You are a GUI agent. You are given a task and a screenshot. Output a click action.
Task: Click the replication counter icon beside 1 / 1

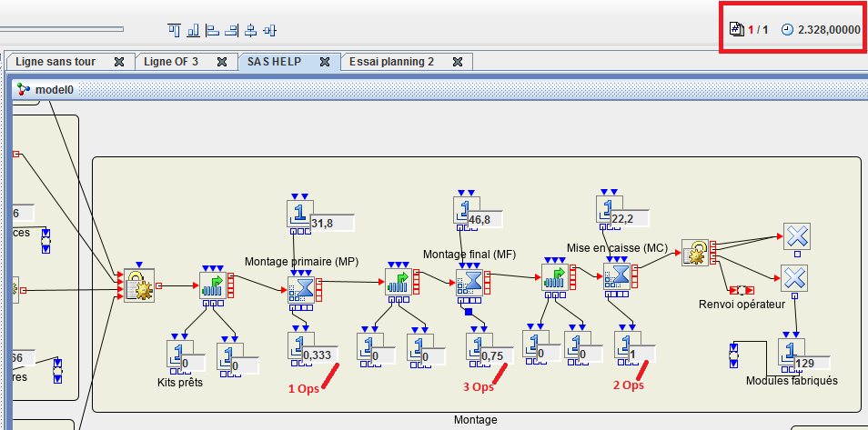click(x=737, y=29)
